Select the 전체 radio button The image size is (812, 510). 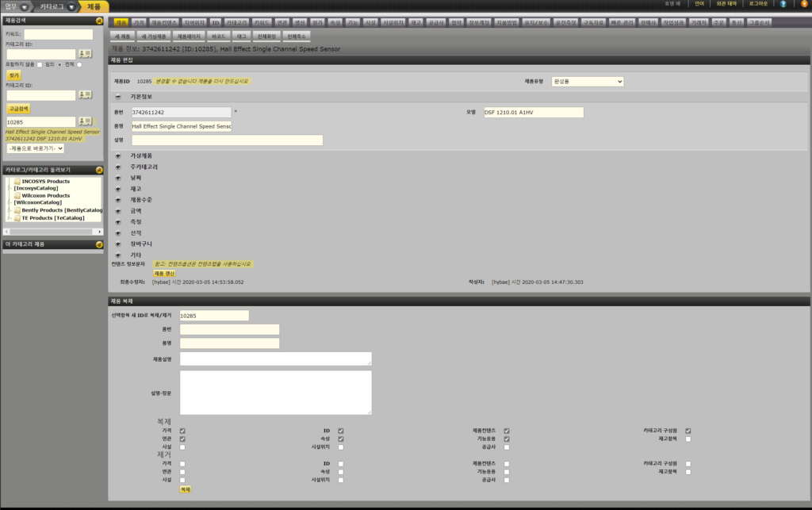(79, 65)
